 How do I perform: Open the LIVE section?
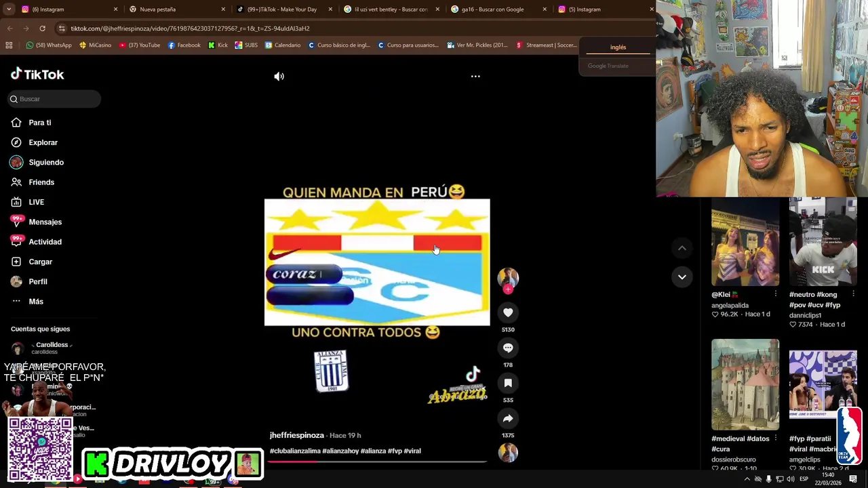tap(36, 202)
